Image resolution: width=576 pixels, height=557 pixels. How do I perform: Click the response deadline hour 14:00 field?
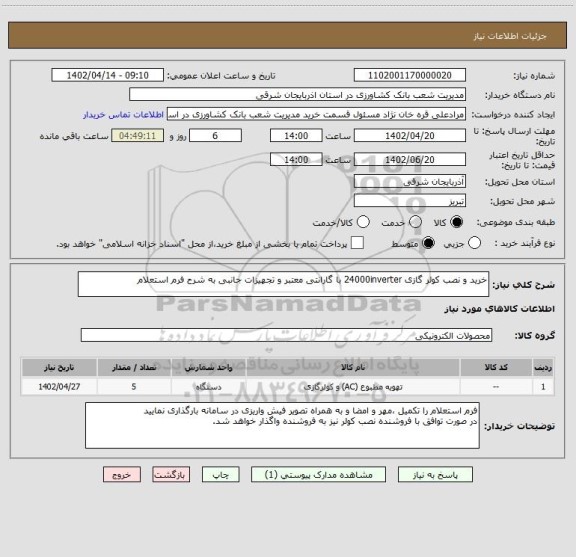(296, 136)
